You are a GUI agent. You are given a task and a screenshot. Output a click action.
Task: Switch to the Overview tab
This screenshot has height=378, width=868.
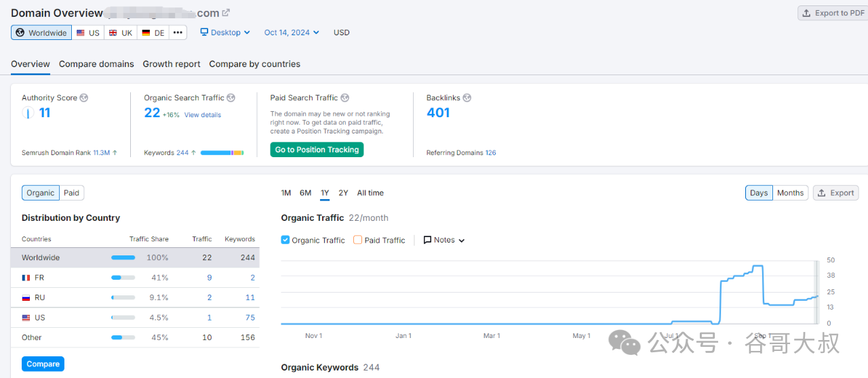pyautogui.click(x=31, y=64)
